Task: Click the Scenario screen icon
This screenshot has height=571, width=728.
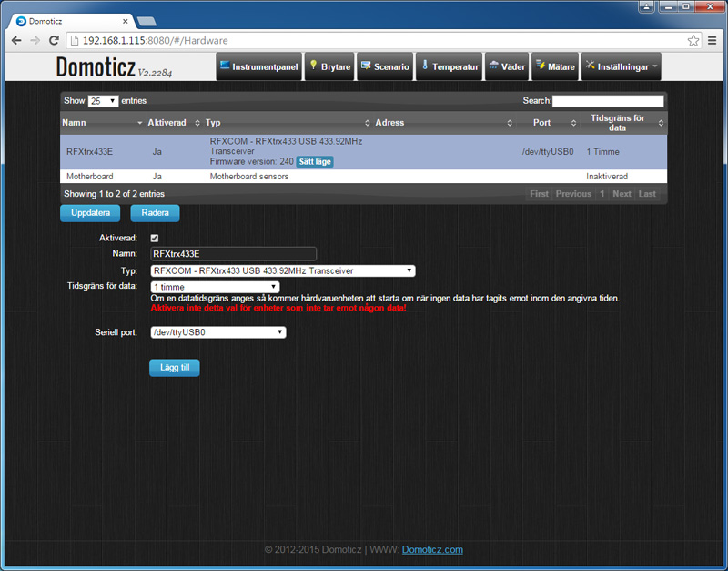Action: tap(366, 66)
